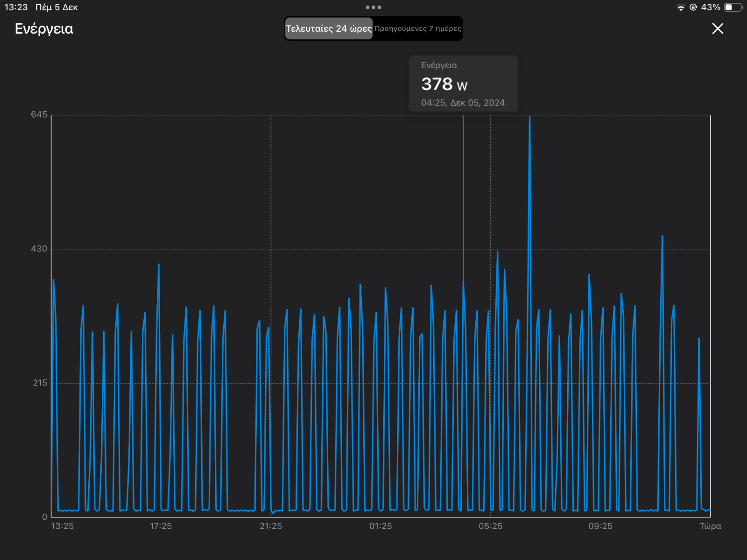Click the x-axis label '17:25'

pos(161,526)
